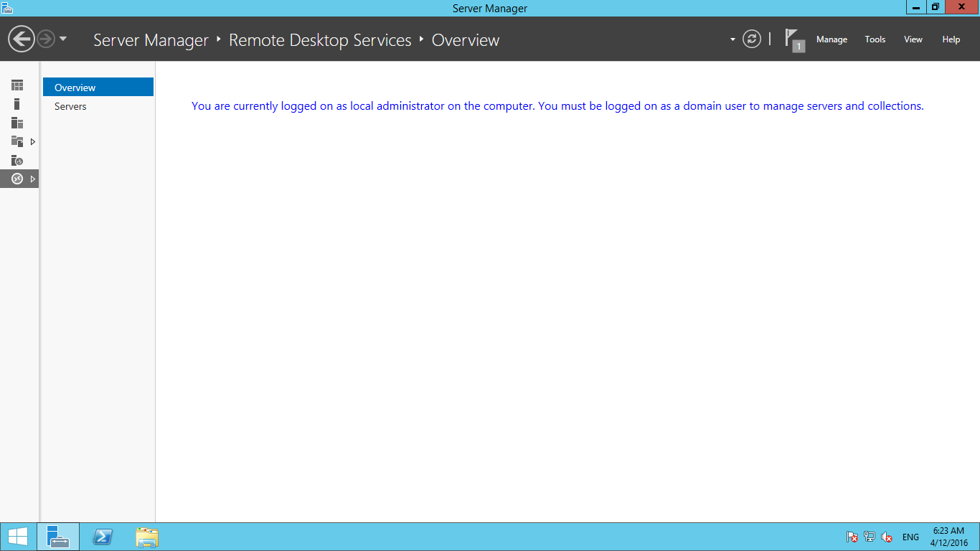
Task: Click the network status tray icon
Action: 870,537
